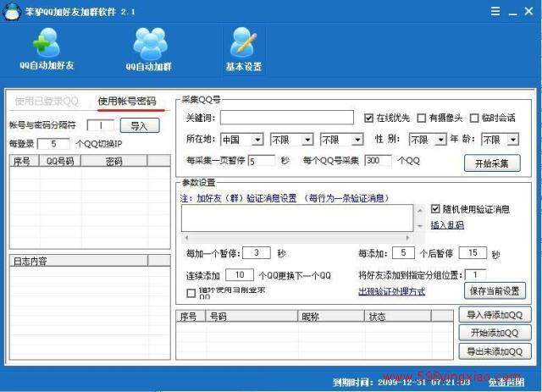Open the 出现验证处理方式 link
542x392 pixels.
391,291
